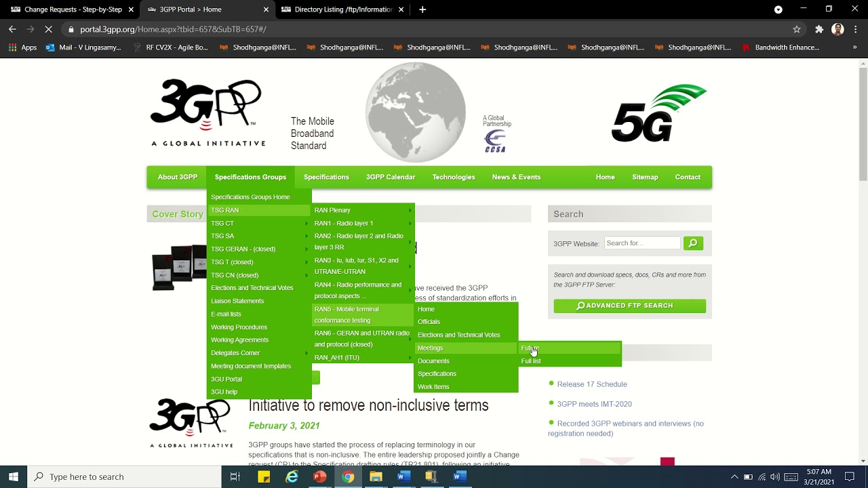Bookmark this page with the star icon
The width and height of the screenshot is (868, 488).
click(797, 29)
